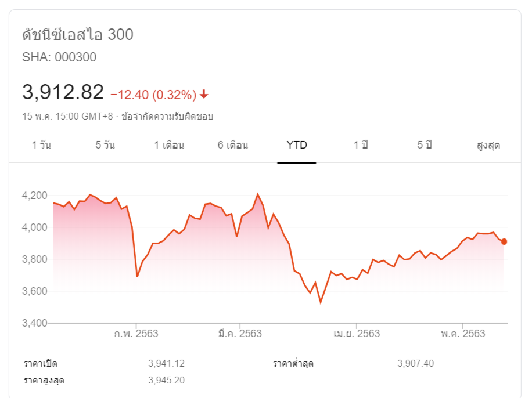Click the ดัชนีซีเอสไอ 300 title
Image resolution: width=532 pixels, height=398 pixels.
[x=78, y=35]
